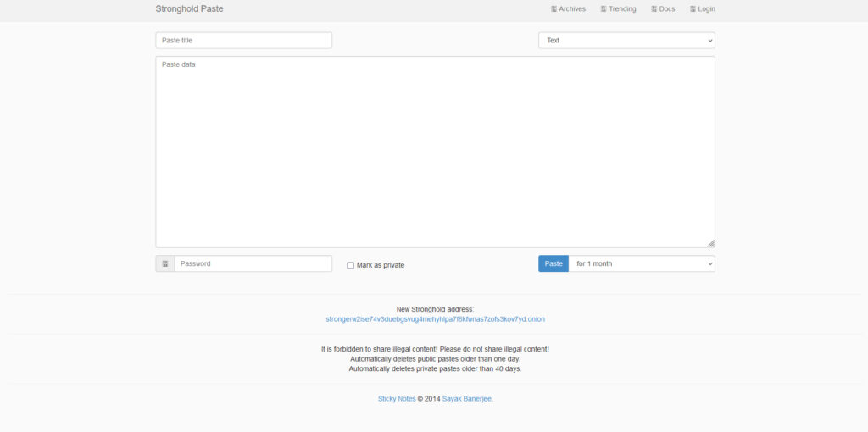The height and width of the screenshot is (432, 868).
Task: Click the forbidden illegal content notice
Action: coord(435,350)
